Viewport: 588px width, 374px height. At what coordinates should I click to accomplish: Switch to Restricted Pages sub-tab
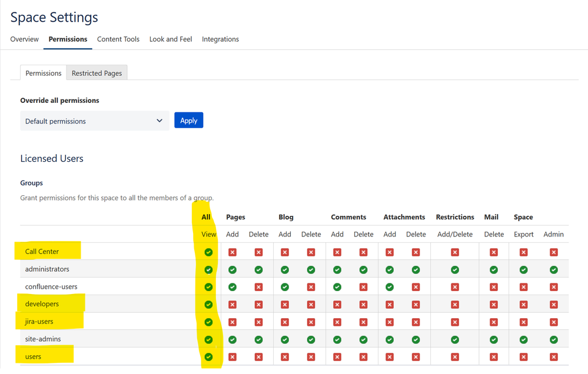97,73
